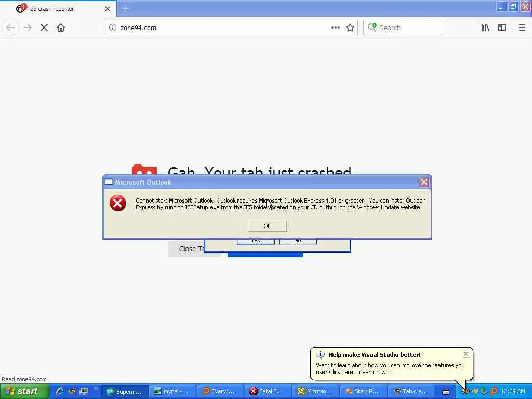Close the Tab crash reporter browser tab
Viewport: 532px width, 399px height.
(108, 9)
